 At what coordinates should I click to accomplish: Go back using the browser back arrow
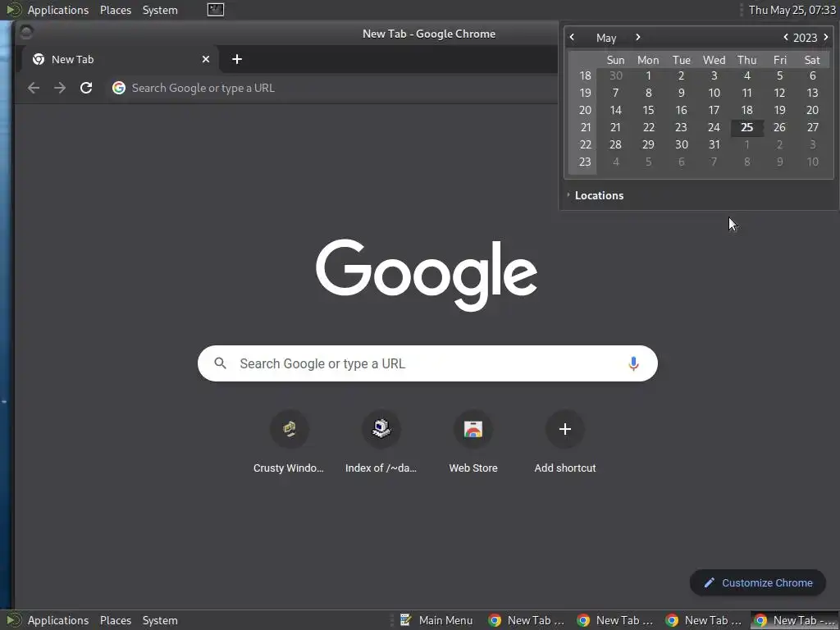pyautogui.click(x=33, y=88)
